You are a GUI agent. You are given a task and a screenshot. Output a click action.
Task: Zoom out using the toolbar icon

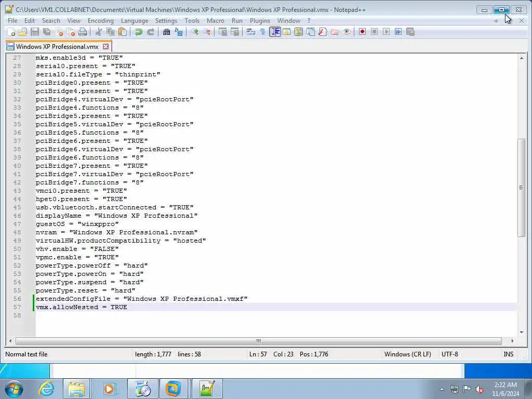point(207,32)
